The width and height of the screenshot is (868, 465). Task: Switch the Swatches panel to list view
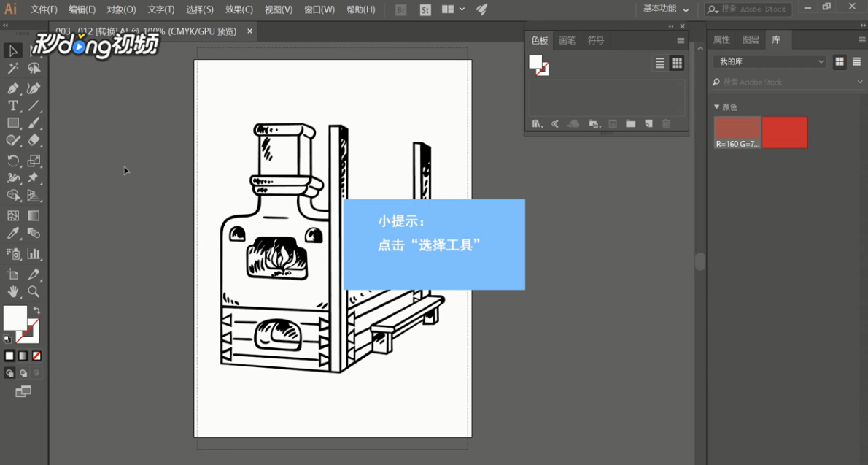coord(659,63)
